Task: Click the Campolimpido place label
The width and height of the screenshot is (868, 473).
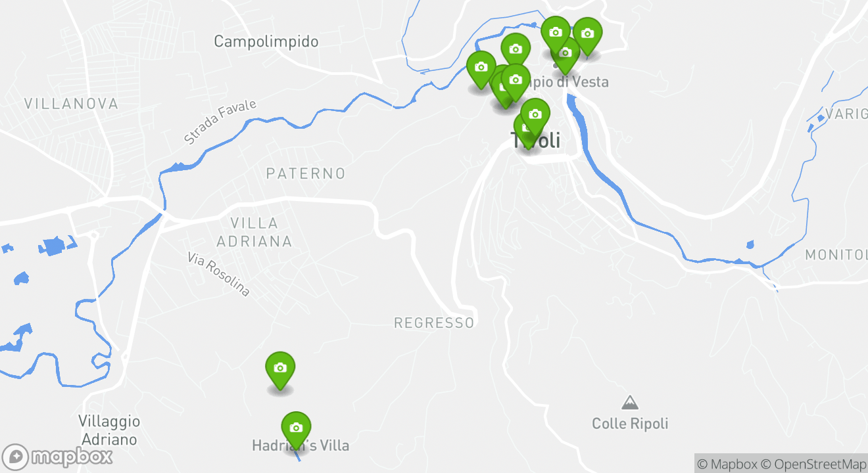Action: pos(266,41)
